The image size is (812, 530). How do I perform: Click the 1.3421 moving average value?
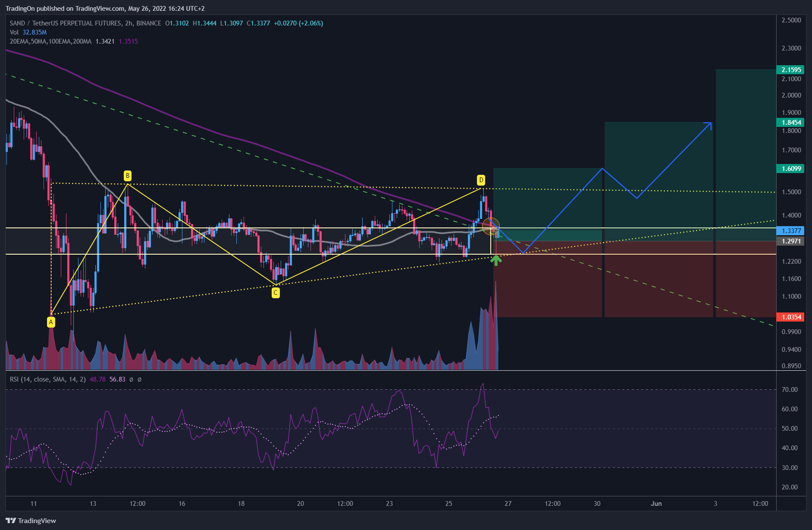[x=105, y=41]
